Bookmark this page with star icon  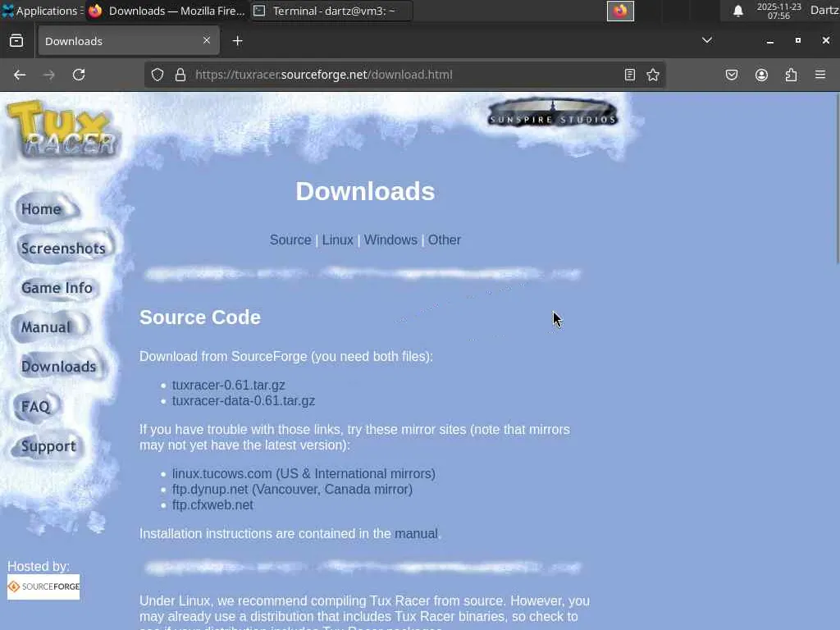click(652, 75)
